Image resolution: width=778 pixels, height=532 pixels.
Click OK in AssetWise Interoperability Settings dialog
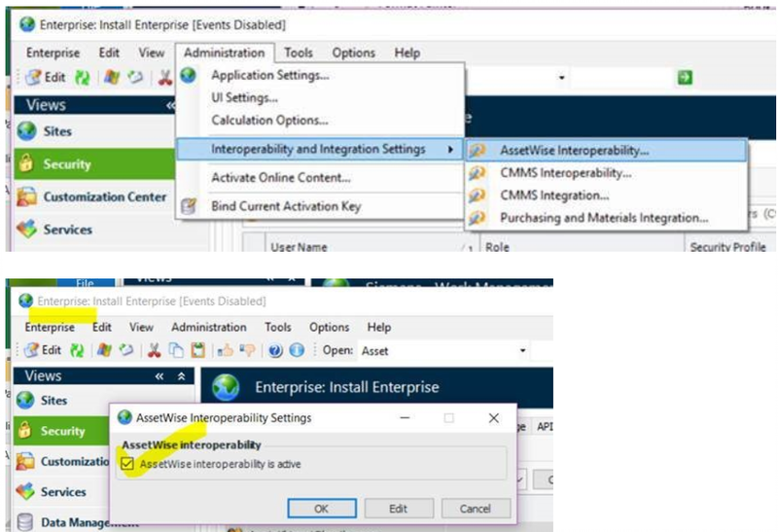[x=322, y=509]
